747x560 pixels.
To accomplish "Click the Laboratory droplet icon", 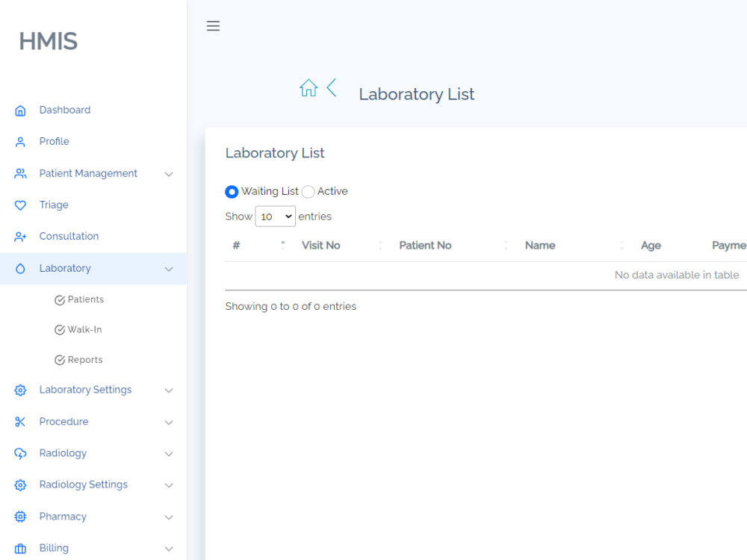I will click(x=20, y=269).
